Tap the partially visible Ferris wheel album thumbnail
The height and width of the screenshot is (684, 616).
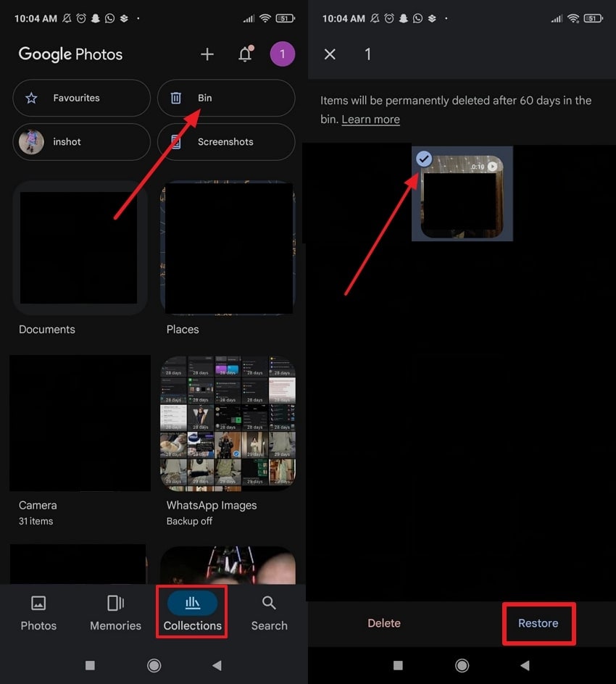pos(228,565)
